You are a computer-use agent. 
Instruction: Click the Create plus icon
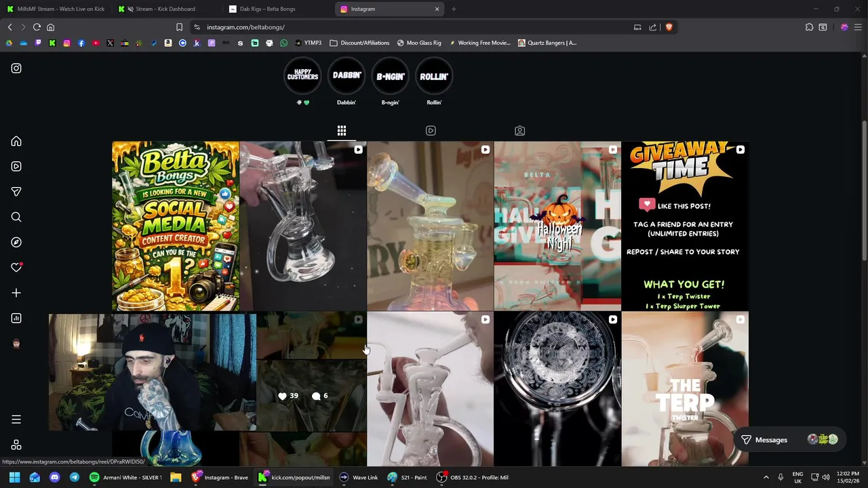pyautogui.click(x=16, y=293)
